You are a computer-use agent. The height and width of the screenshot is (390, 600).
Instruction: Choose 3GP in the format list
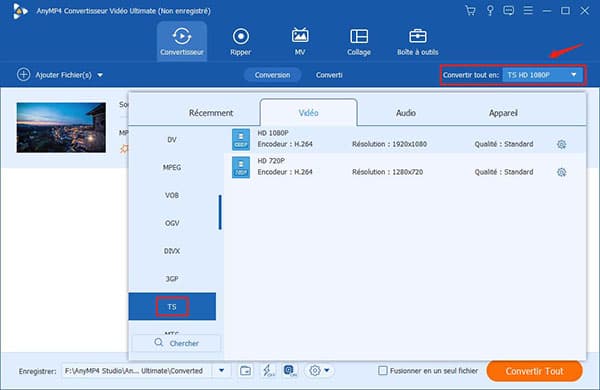click(172, 279)
